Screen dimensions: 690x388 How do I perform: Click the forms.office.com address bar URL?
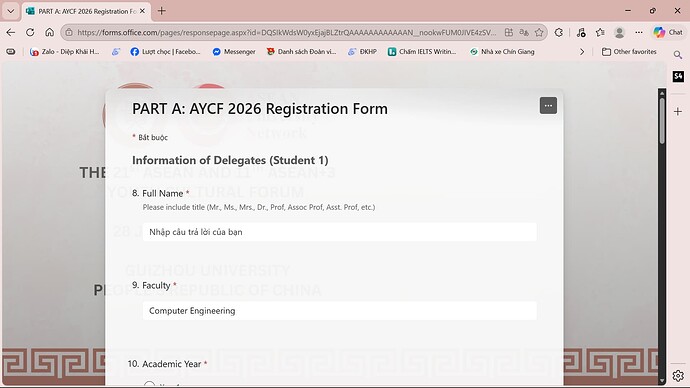[286, 32]
